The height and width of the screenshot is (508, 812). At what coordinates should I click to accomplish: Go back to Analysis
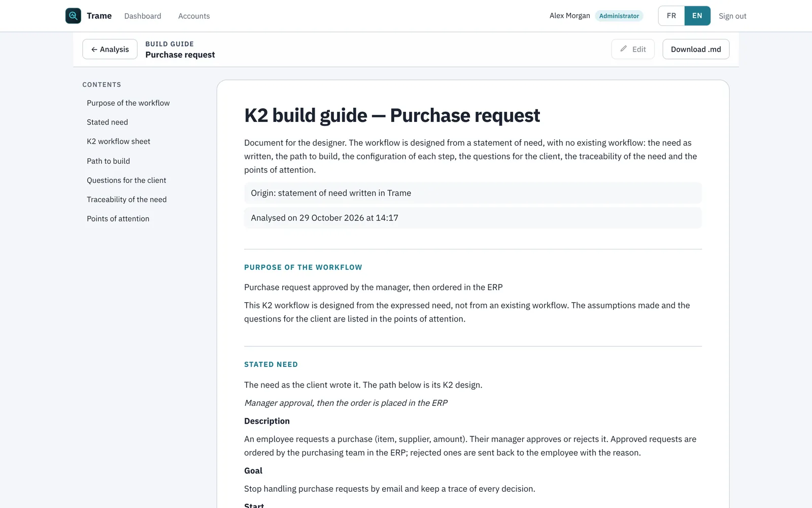coord(110,49)
